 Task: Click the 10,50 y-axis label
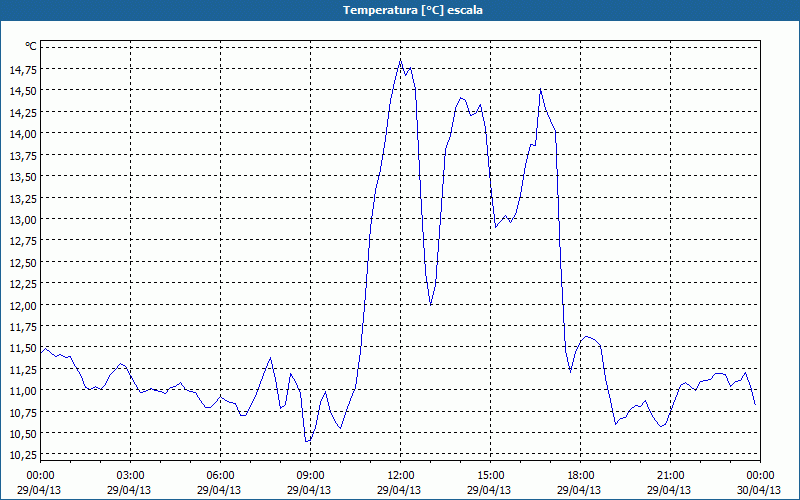coord(22,434)
